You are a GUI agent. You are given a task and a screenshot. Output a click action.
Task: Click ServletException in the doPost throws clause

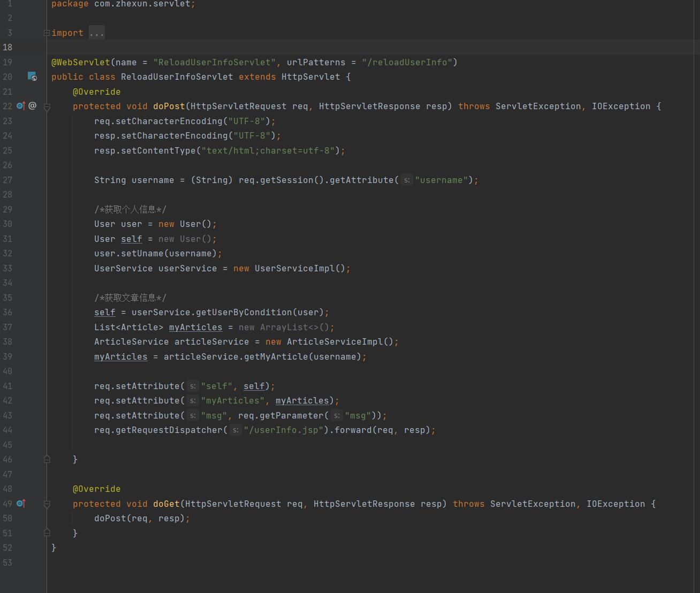pyautogui.click(x=538, y=106)
